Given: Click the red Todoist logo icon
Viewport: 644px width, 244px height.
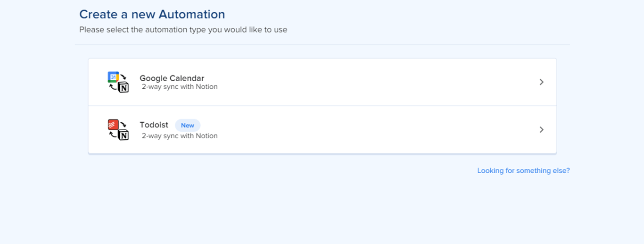Looking at the screenshot, I should (113, 125).
